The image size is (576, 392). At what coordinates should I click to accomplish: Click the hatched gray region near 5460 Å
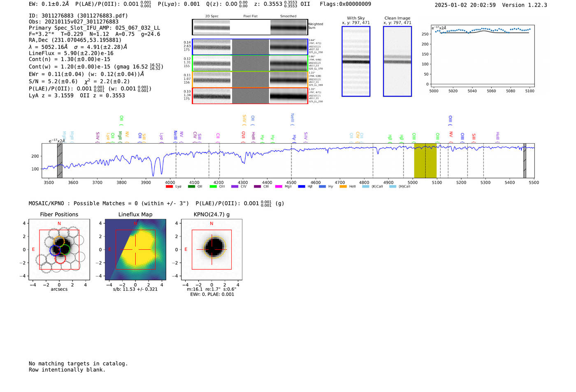525,161
